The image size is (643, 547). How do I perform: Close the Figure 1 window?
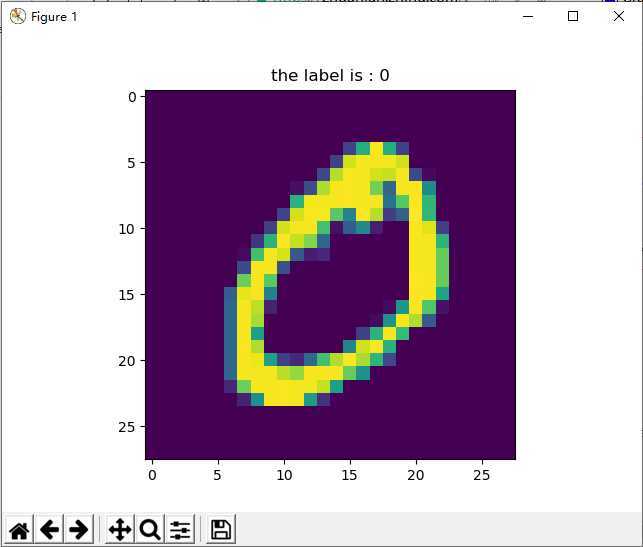(x=618, y=16)
